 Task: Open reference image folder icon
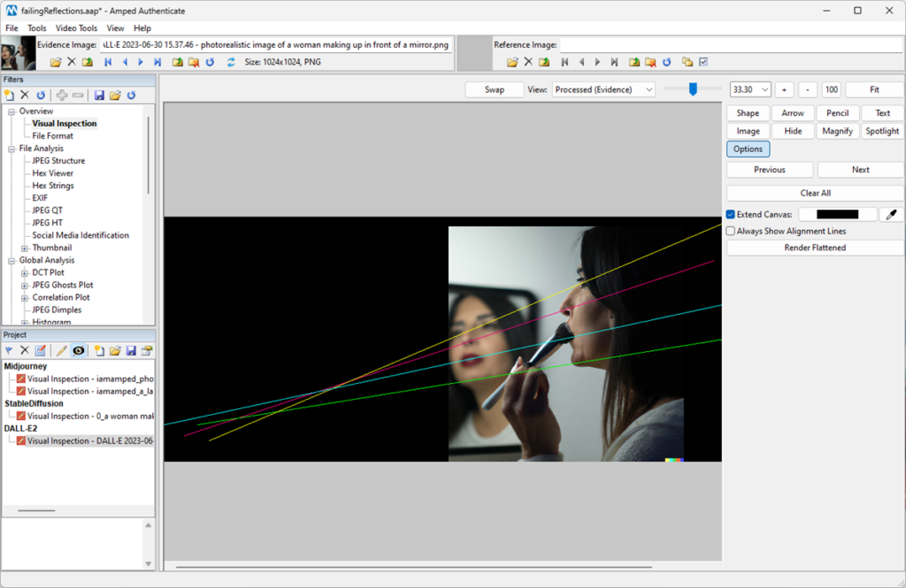point(512,62)
